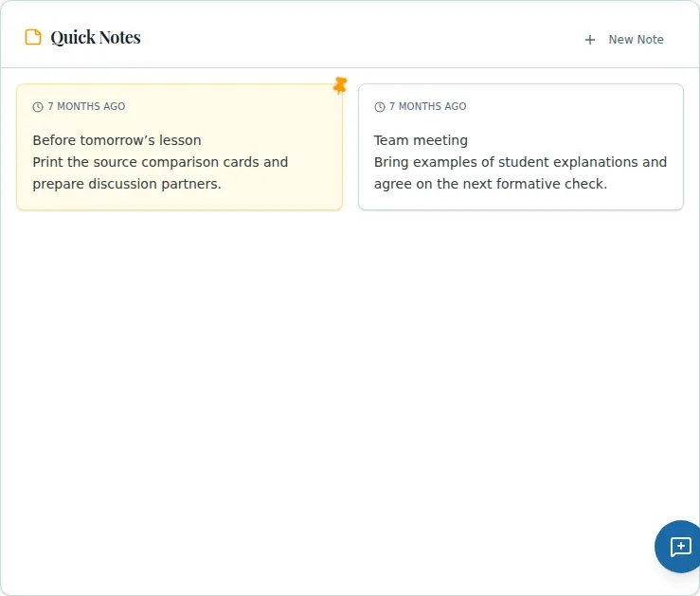Create a New Note
This screenshot has height=596, width=700.
624,40
